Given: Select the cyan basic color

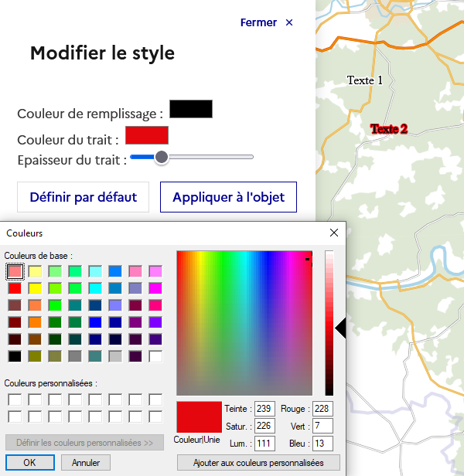Looking at the screenshot, I should pos(95,288).
